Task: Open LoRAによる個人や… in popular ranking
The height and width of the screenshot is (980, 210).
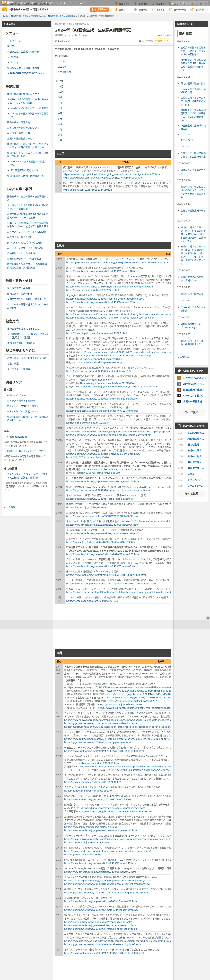Action: click(194, 395)
